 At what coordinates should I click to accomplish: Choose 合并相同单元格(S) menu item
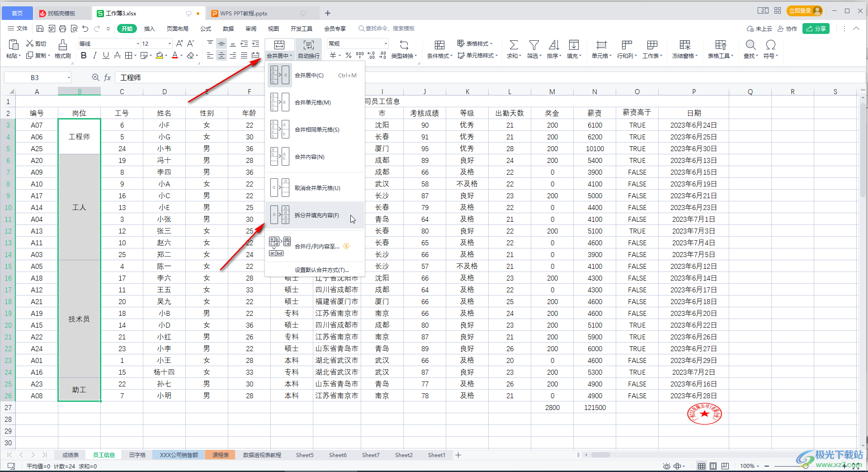315,129
